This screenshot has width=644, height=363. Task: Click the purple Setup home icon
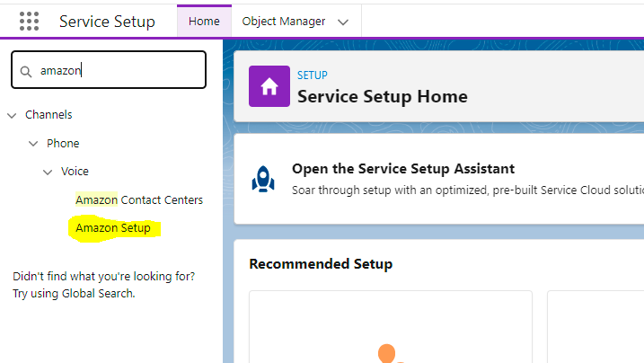click(x=269, y=86)
